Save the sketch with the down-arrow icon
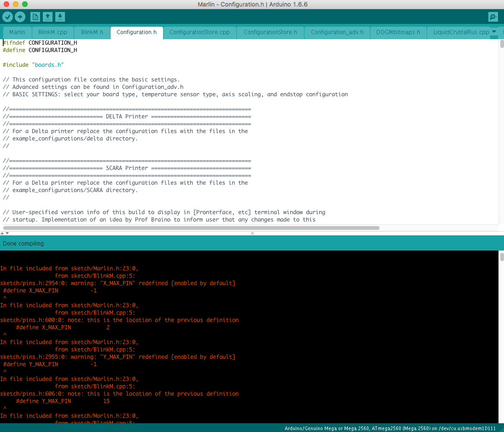 point(60,17)
